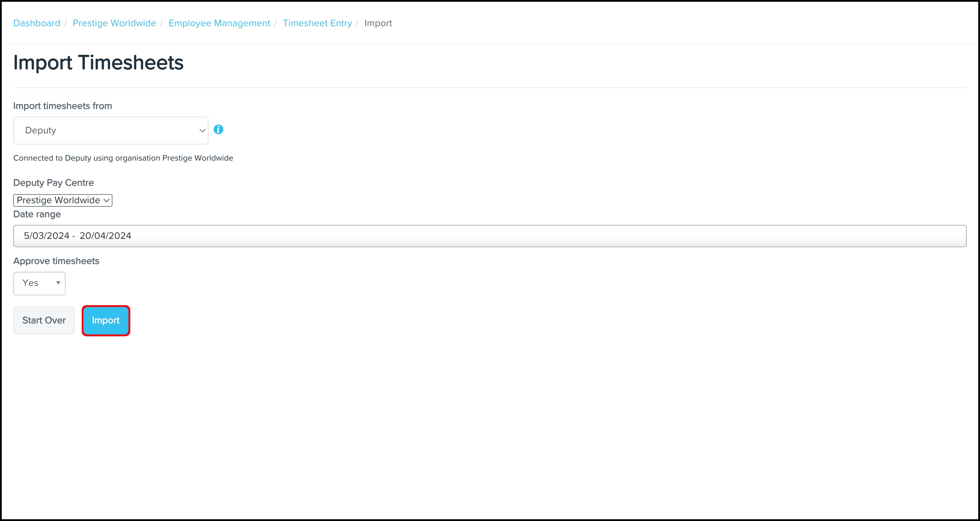Click the Import Timesheets page heading
The image size is (980, 521).
[98, 63]
